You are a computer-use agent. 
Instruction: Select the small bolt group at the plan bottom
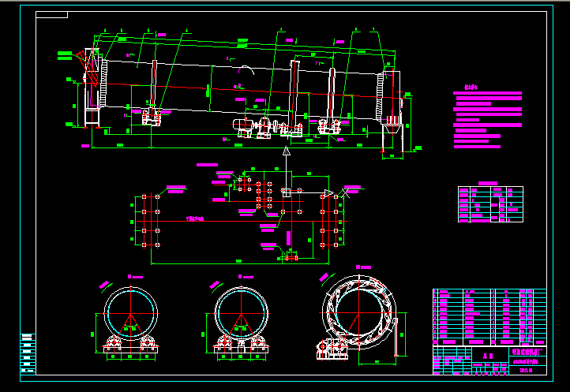click(288, 254)
